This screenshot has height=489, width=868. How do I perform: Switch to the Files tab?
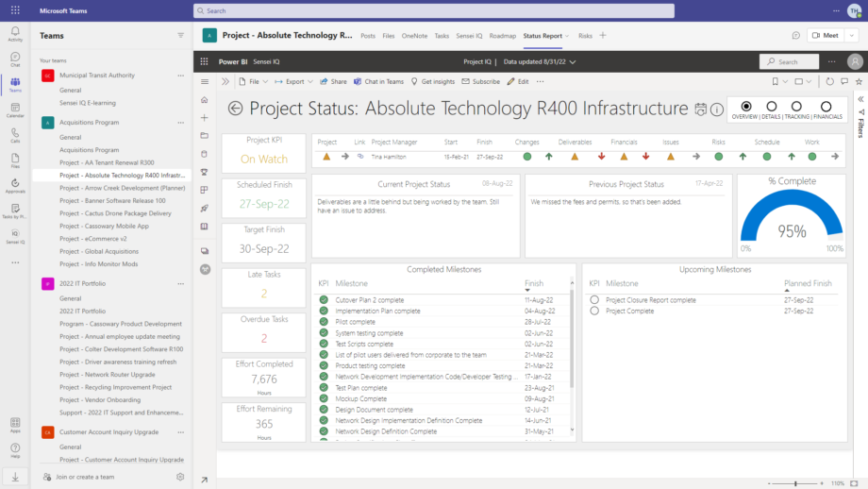[x=388, y=36]
